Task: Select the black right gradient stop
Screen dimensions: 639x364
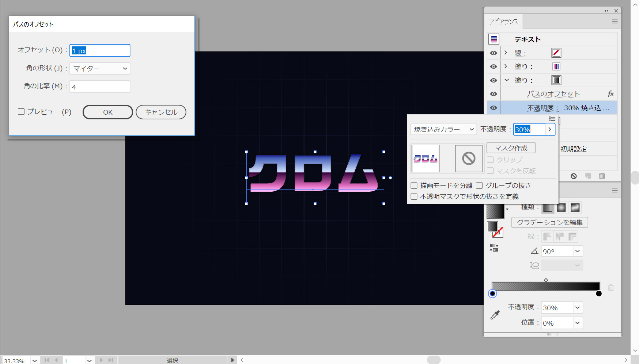Action: pos(598,294)
